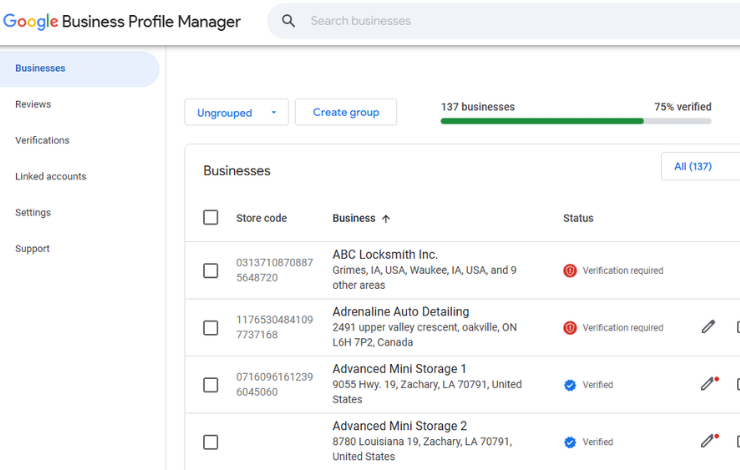Click address 9055 Hwy. 19, Zachary, LA

[427, 392]
